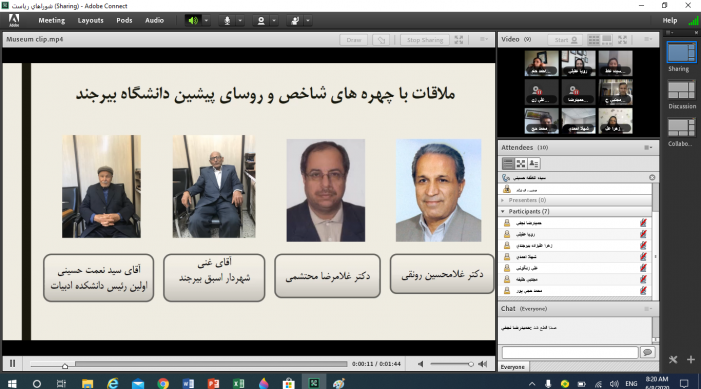Pause the Museum clip video playback

point(13,364)
